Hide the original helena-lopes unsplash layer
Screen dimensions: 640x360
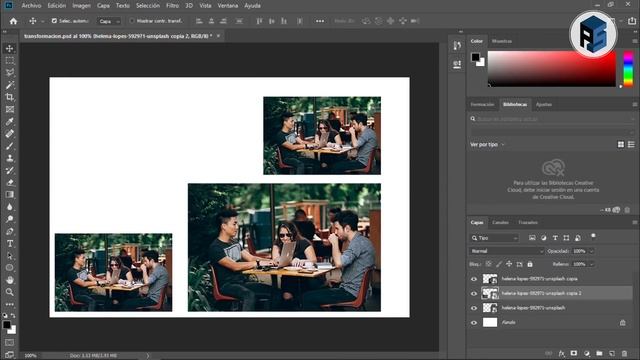(474, 308)
